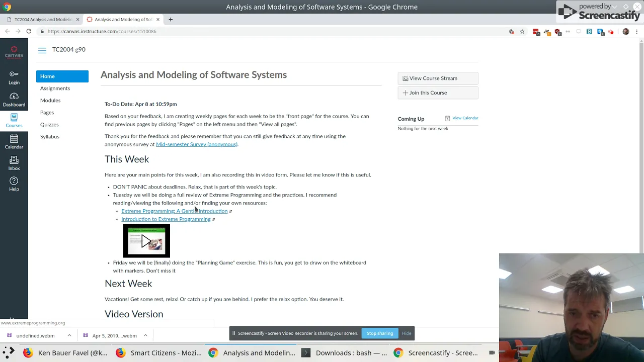Expand options for undefined.webm download
The image size is (644, 362).
click(69, 335)
